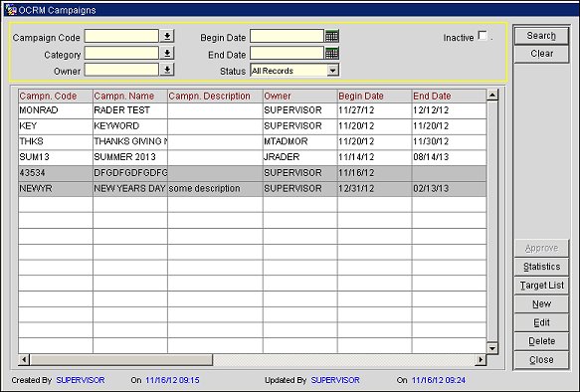The height and width of the screenshot is (392, 580).
Task: Click the NEW YEARS DAY campaign name
Action: pyautogui.click(x=130, y=189)
